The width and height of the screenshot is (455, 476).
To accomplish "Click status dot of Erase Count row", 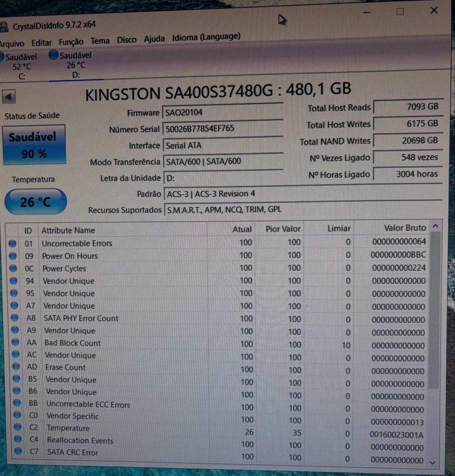I will coord(16,366).
